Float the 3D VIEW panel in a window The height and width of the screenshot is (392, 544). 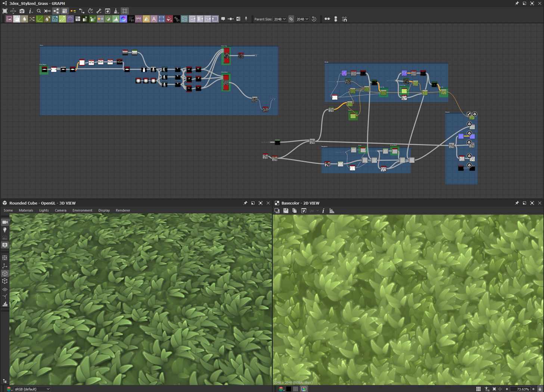tap(253, 203)
